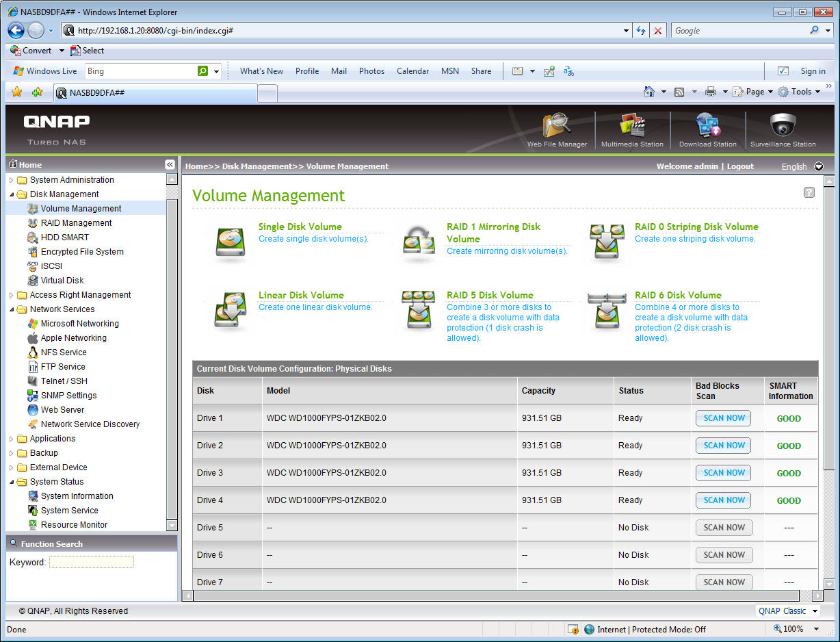Click RAID 0 Striping disk icon
The image size is (840, 642).
(607, 242)
